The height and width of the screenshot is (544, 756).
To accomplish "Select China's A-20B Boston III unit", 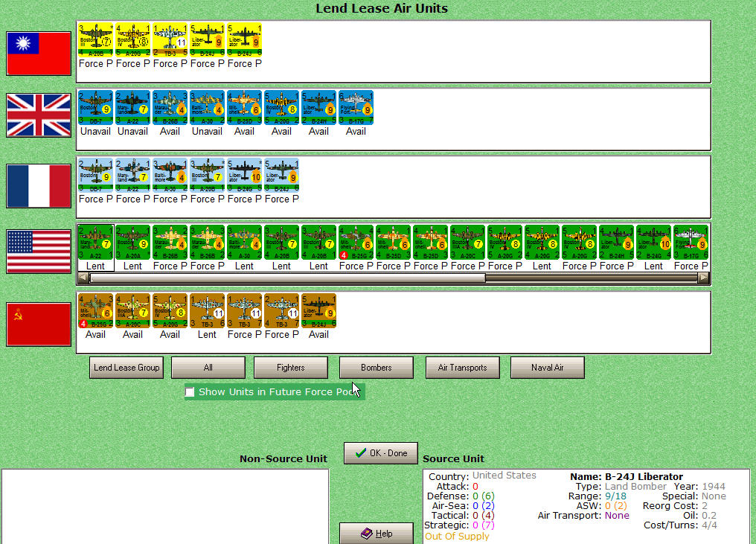I will pos(95,40).
